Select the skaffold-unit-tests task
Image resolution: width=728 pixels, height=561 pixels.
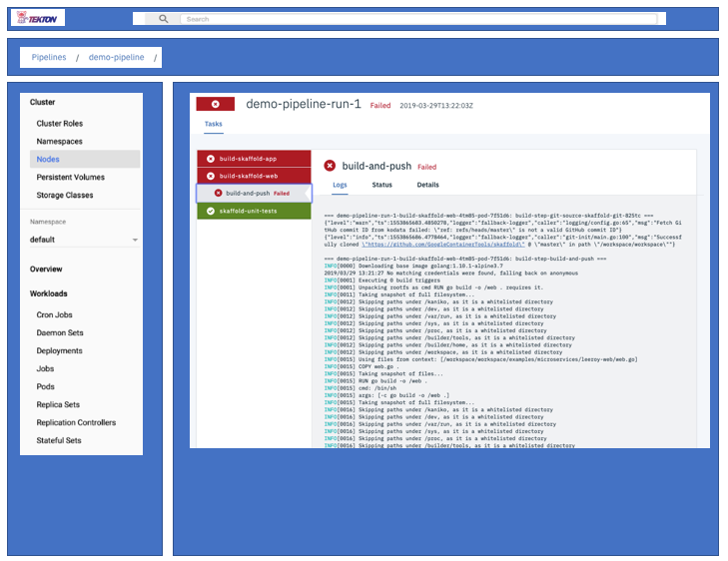[254, 211]
